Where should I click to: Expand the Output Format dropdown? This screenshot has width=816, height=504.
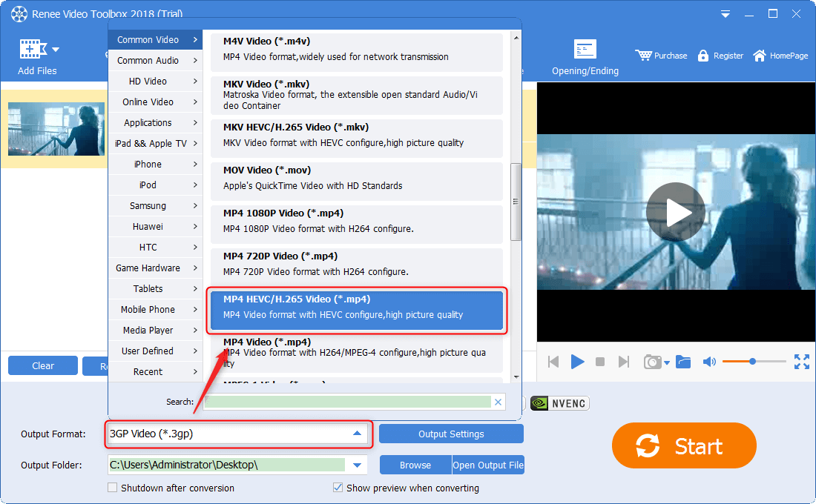357,434
